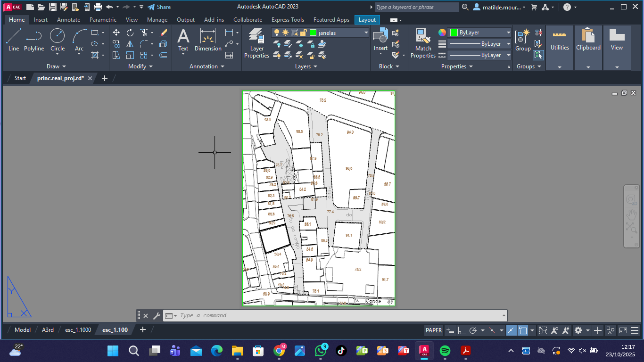Click the Share button
The width and height of the screenshot is (644, 362).
click(159, 7)
